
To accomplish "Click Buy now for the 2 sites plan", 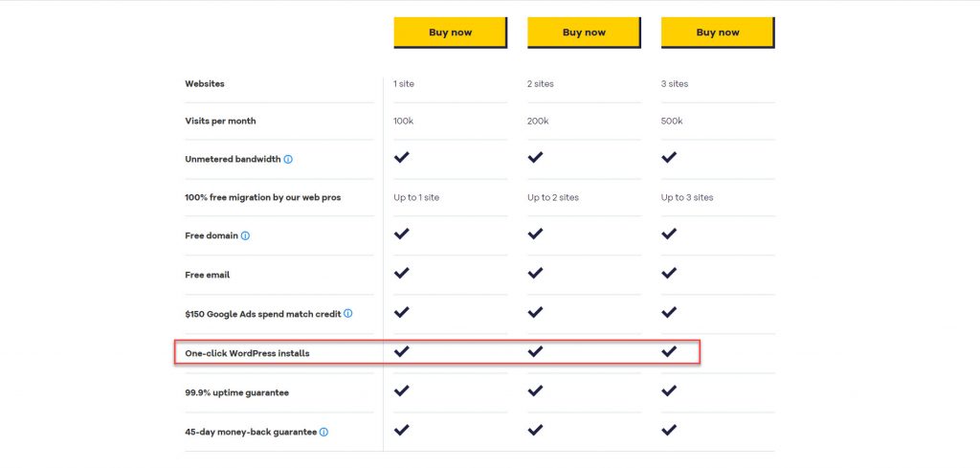I will pos(584,33).
